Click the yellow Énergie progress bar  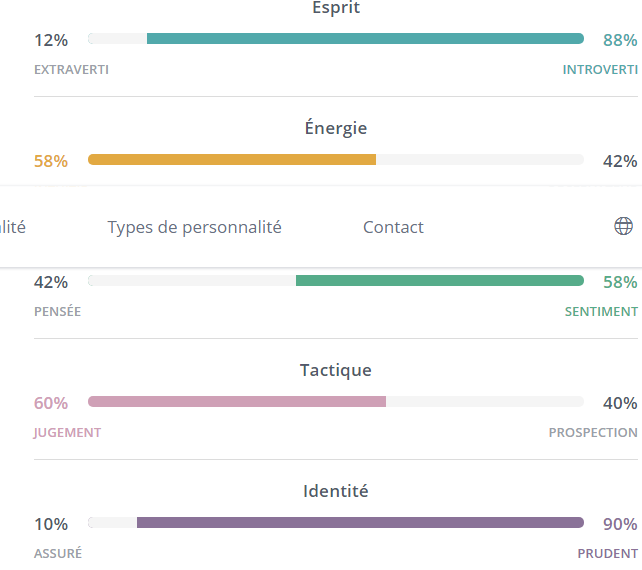(x=232, y=159)
